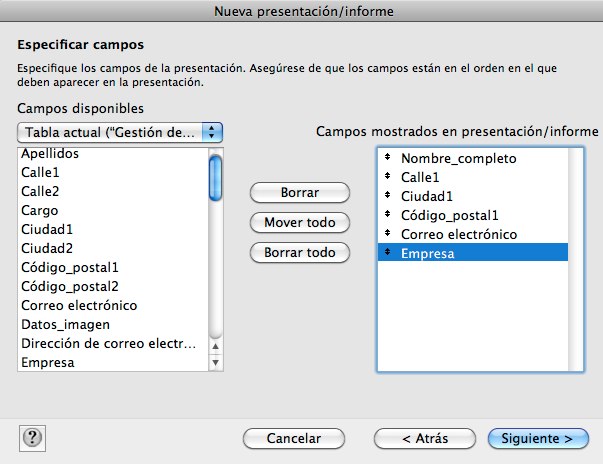Click reorder handle beside selected Empresa
603x464 pixels.
tap(388, 252)
